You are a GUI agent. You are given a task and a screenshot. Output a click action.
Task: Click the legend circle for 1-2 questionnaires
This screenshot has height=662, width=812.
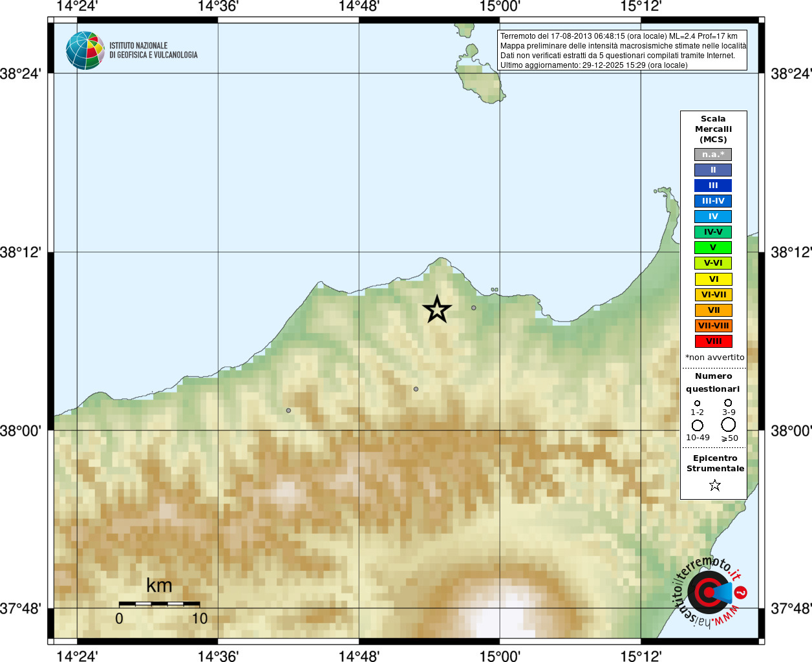[697, 403]
